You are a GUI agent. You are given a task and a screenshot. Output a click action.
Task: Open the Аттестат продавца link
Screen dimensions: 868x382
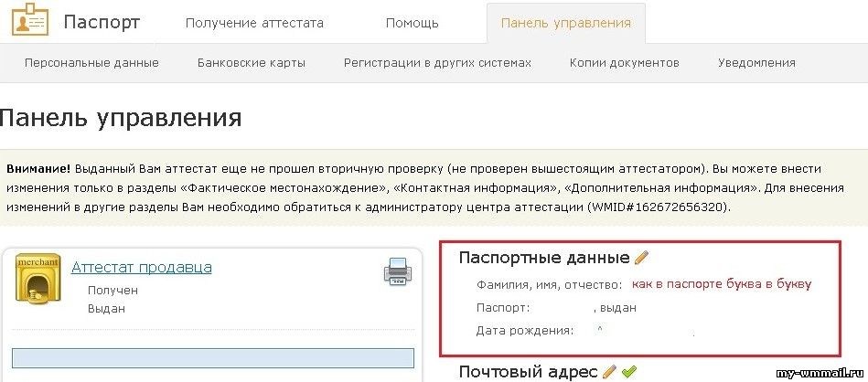coord(142,268)
